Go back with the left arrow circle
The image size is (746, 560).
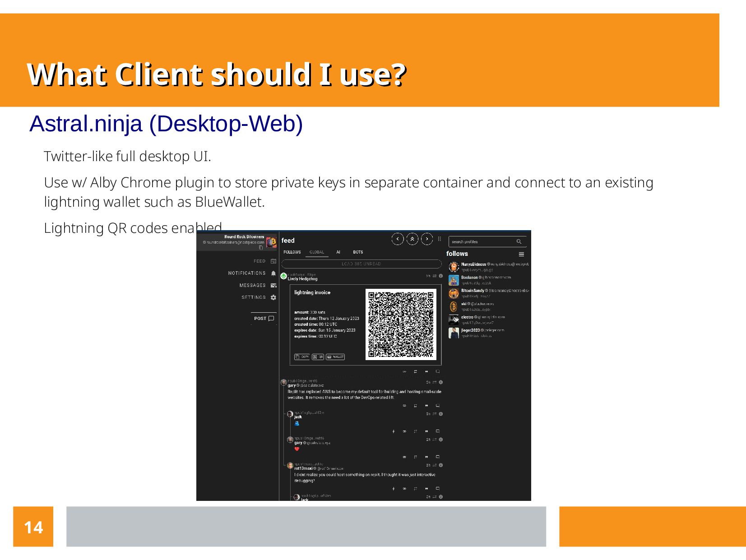point(398,239)
